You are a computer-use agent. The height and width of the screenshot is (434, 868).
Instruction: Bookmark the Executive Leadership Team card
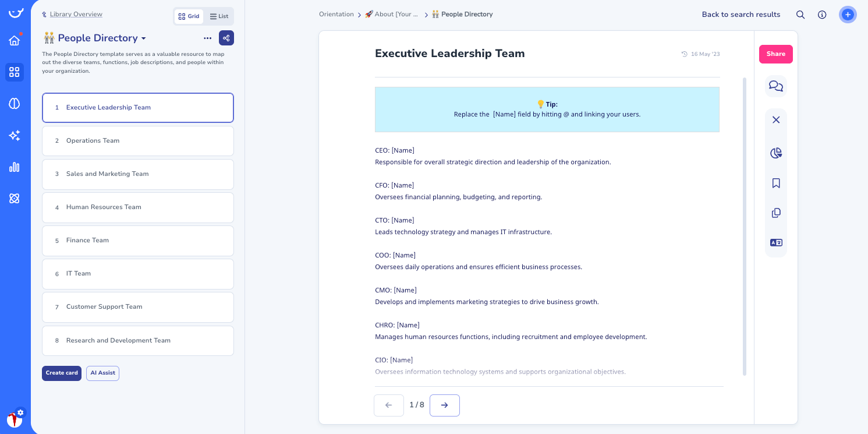[776, 183]
